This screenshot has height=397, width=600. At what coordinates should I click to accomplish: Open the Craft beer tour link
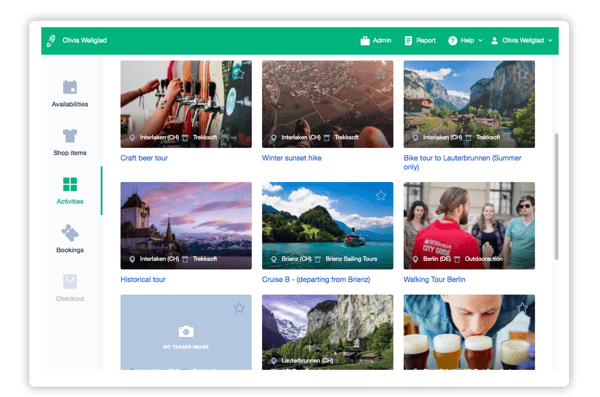pos(144,158)
